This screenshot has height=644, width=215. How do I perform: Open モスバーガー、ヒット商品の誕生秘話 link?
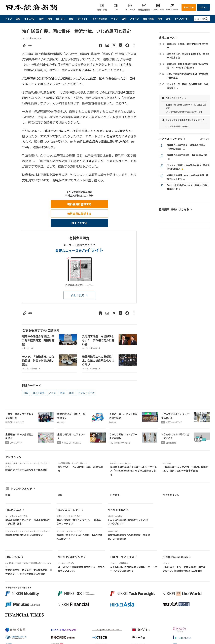pos(123,416)
